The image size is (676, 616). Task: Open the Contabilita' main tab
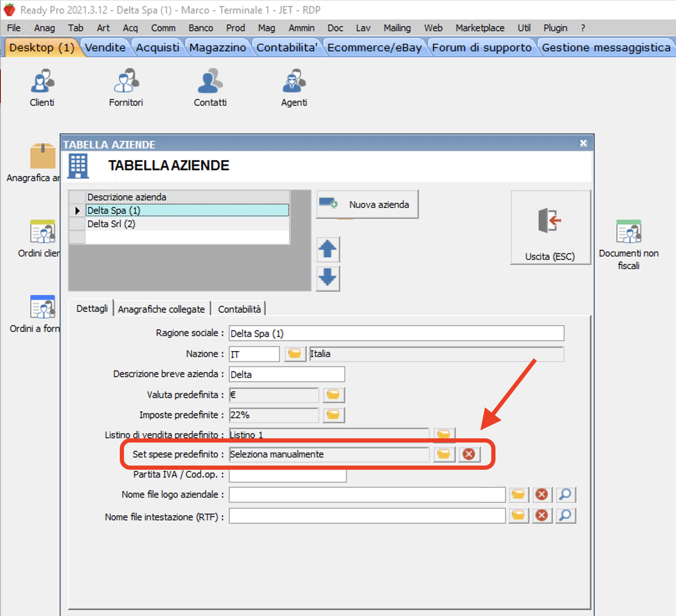(x=287, y=48)
